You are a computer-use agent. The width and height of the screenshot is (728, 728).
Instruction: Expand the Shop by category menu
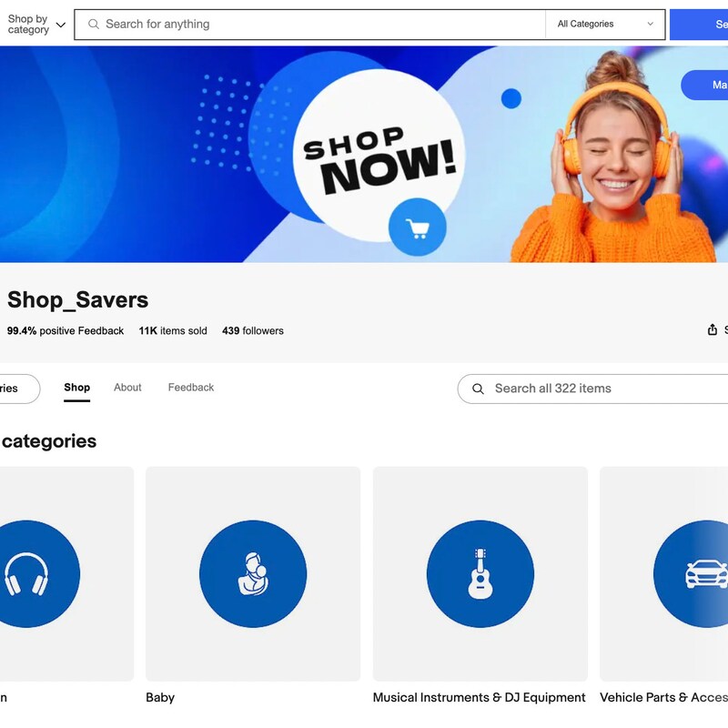[x=35, y=25]
